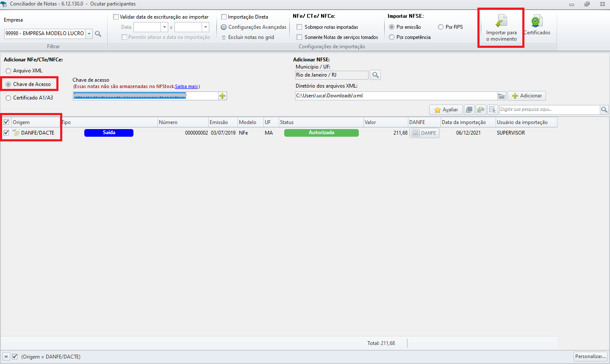Click the Município / UF field
The width and height of the screenshot is (610, 364).
(332, 75)
